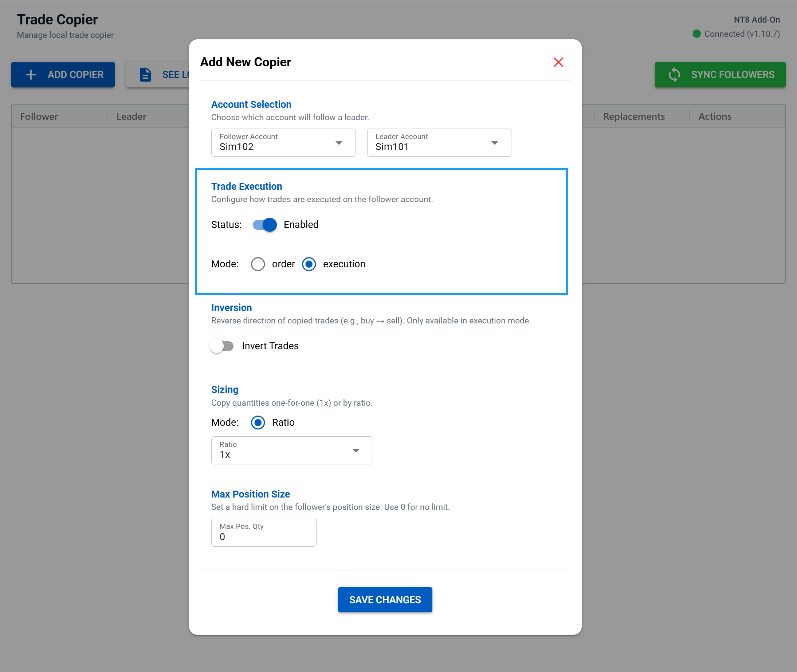Open the Leader Account dropdown
This screenshot has height=672, width=797.
click(x=439, y=142)
